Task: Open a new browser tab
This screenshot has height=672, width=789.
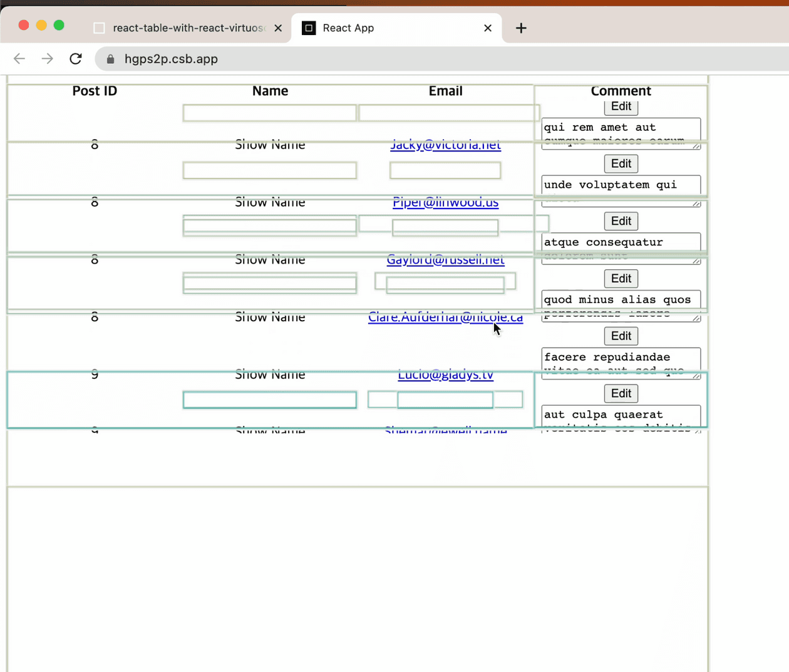Action: click(x=521, y=28)
